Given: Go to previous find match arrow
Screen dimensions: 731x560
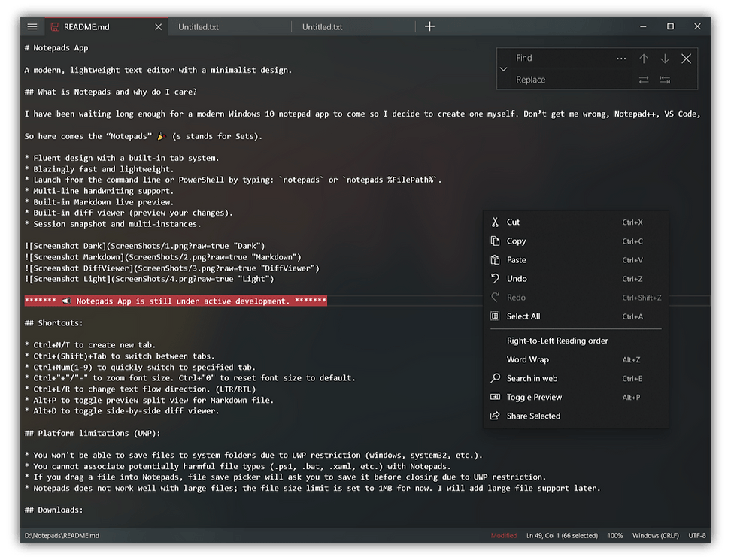Looking at the screenshot, I should click(x=643, y=59).
